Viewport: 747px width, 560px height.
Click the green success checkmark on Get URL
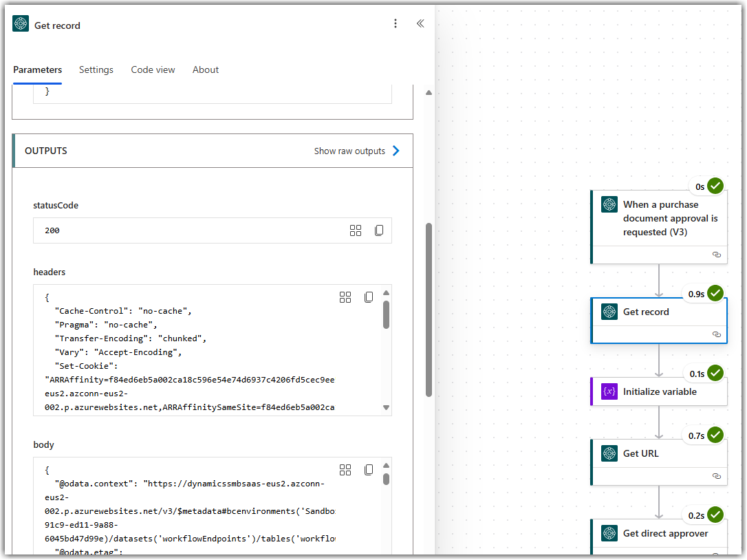[715, 435]
